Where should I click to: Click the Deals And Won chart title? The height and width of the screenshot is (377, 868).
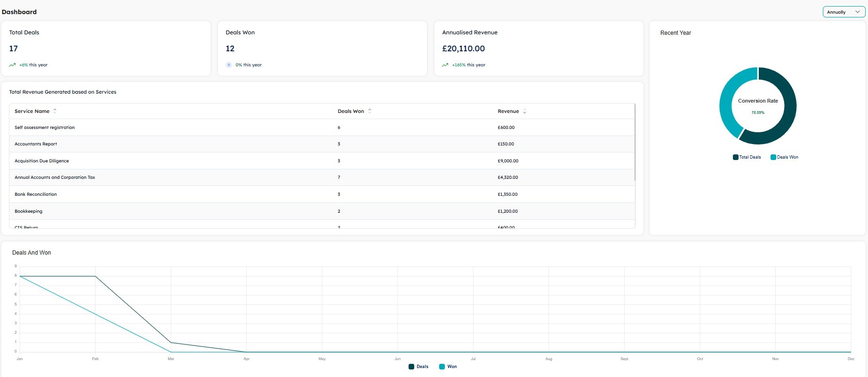(x=32, y=253)
